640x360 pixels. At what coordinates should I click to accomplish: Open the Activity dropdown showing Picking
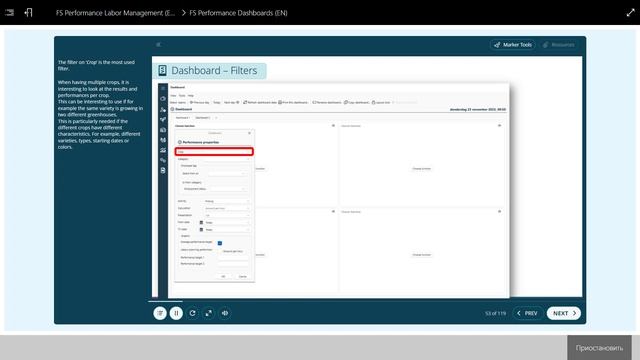coord(227,201)
